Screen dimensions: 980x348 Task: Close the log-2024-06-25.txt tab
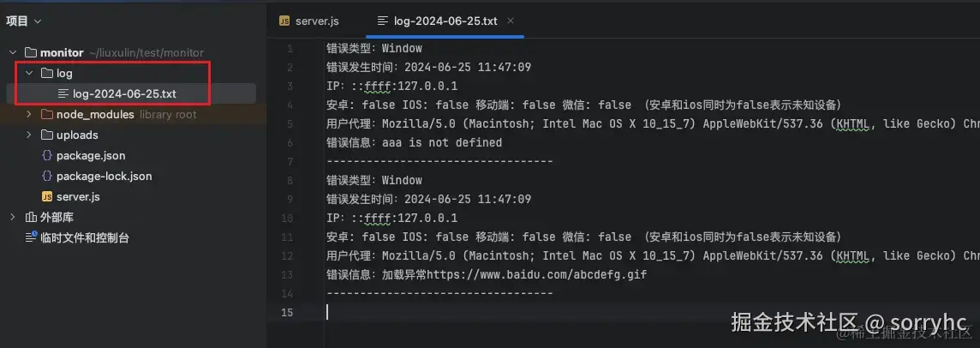click(511, 21)
